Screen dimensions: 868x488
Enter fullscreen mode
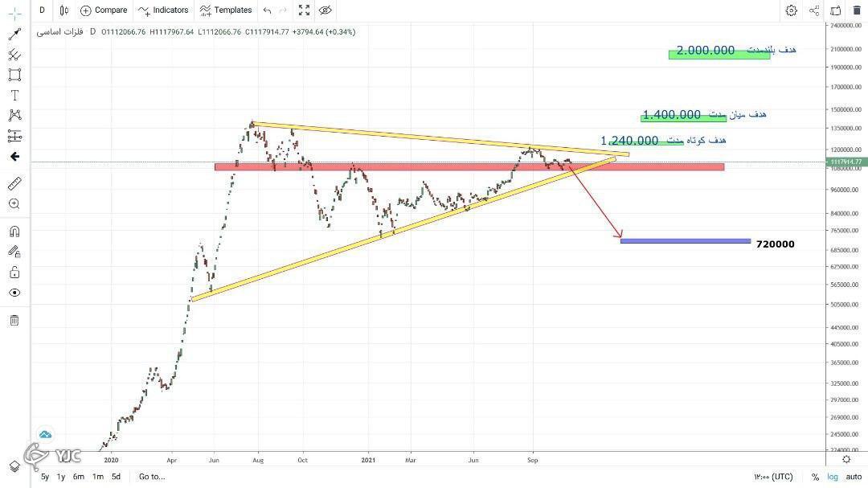pos(304,10)
